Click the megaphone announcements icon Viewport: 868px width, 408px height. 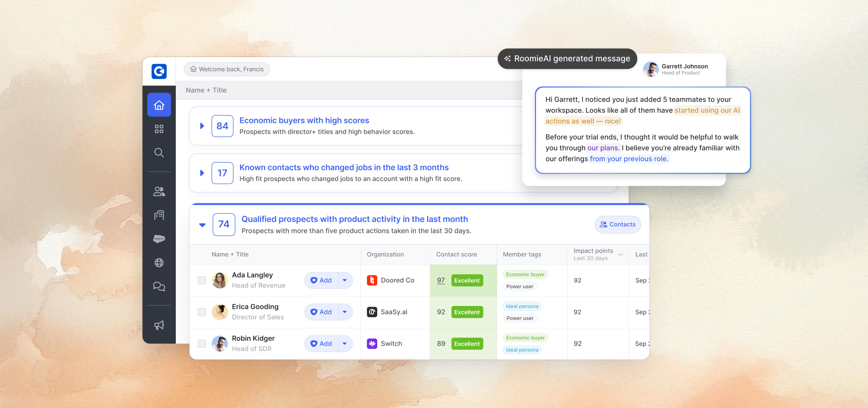159,325
